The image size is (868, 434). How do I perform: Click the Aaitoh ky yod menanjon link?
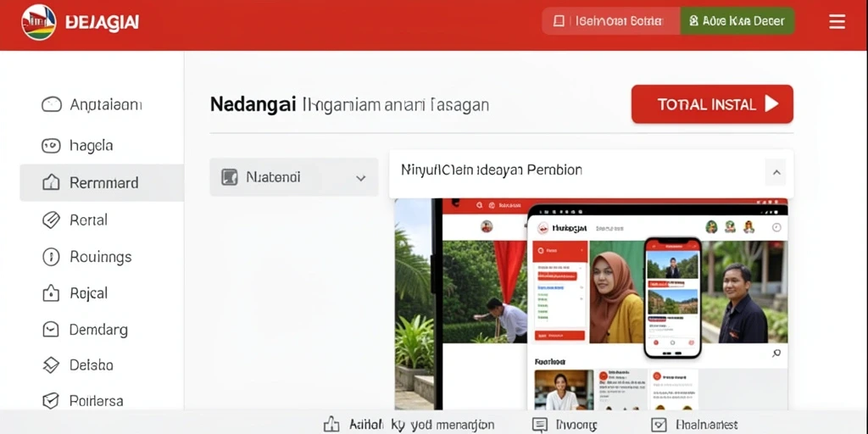click(x=422, y=425)
